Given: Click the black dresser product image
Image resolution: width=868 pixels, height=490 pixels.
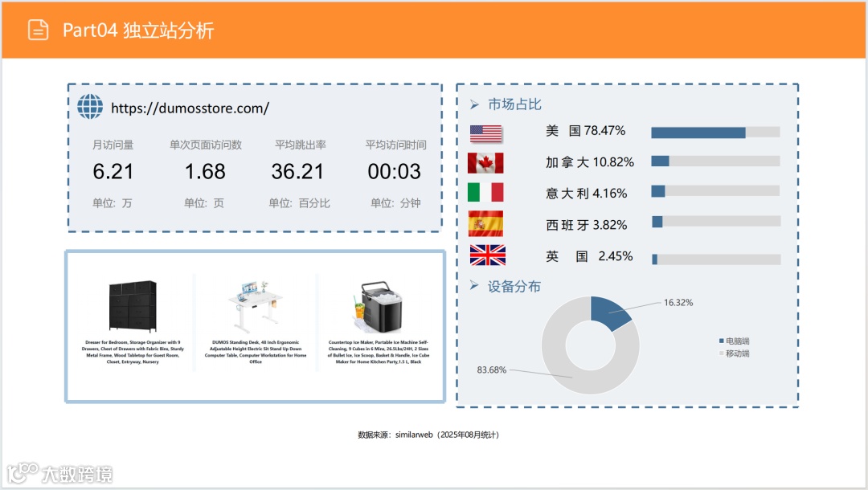Looking at the screenshot, I should [x=133, y=306].
